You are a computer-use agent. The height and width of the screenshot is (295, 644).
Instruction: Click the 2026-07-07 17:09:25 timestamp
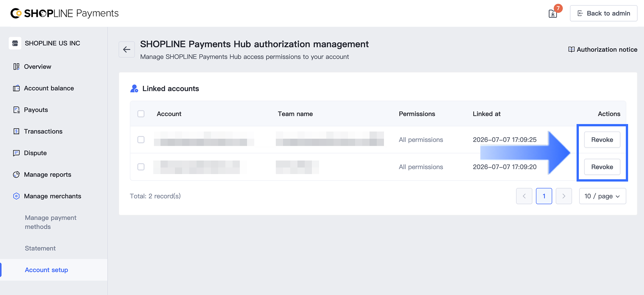[505, 140]
